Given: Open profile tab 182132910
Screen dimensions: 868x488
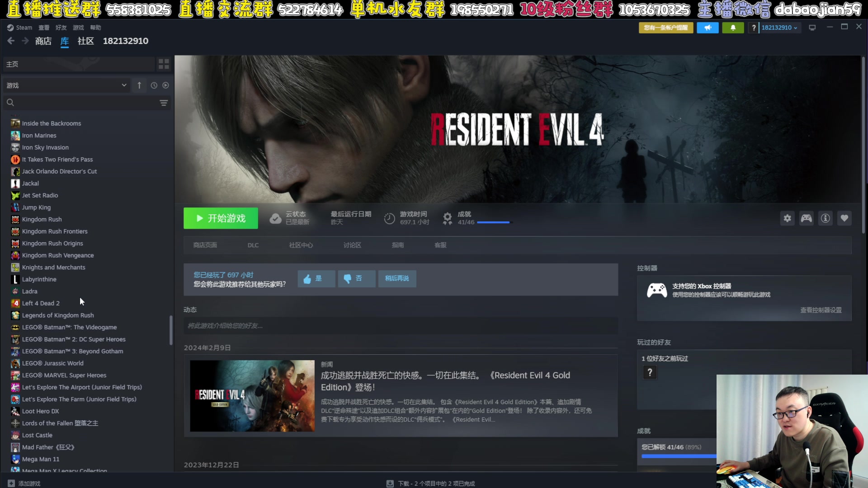Looking at the screenshot, I should pos(126,41).
